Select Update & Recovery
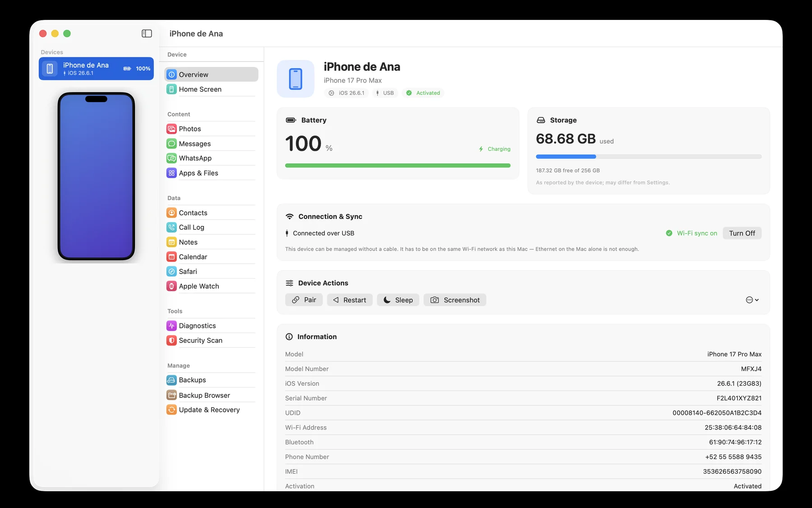The width and height of the screenshot is (812, 508). pos(212,410)
